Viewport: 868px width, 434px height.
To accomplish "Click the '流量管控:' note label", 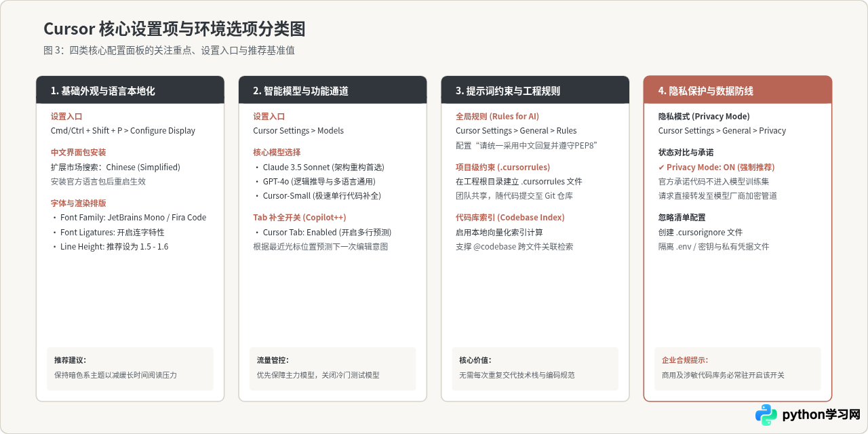I will (x=273, y=360).
